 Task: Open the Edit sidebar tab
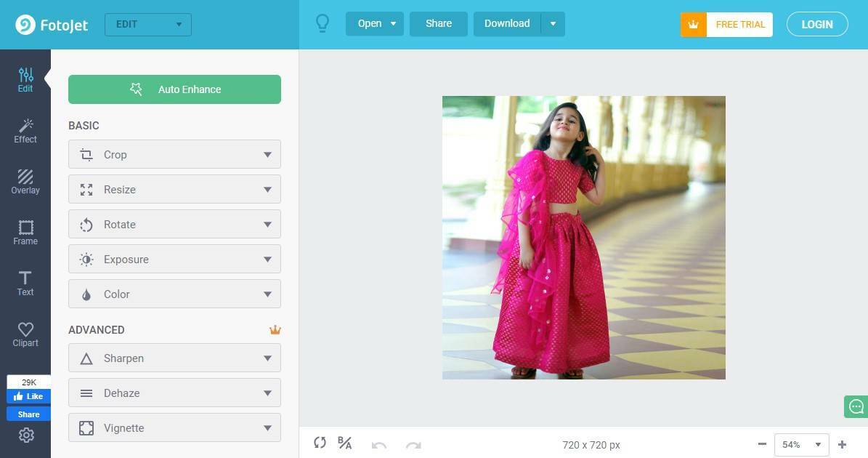pyautogui.click(x=25, y=80)
